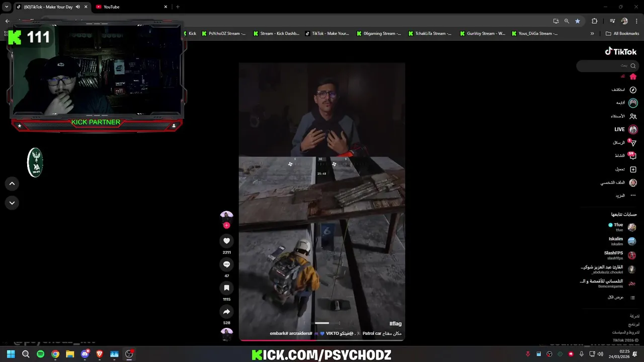Open the comments bubble showing 47
Screen dimensions: 644x362
click(x=226, y=264)
